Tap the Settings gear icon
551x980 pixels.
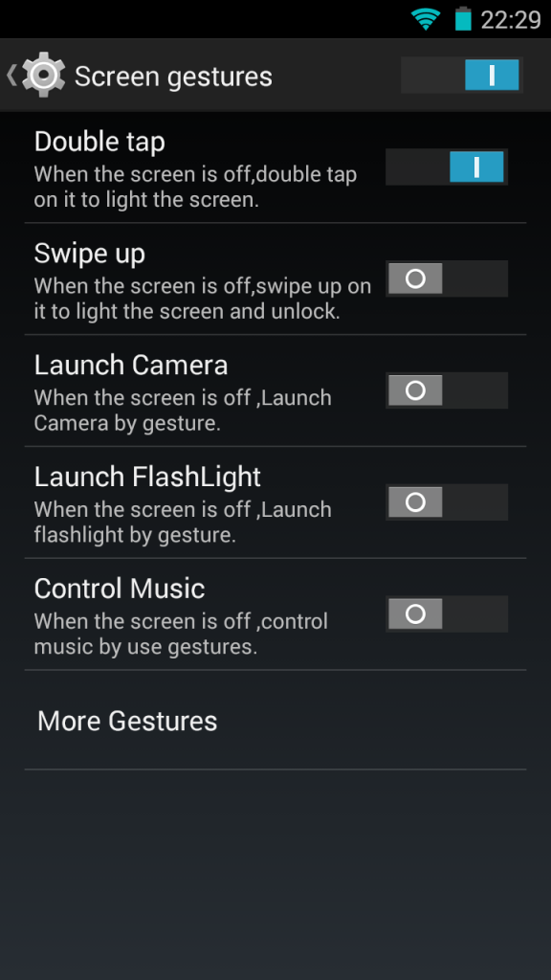[44, 75]
